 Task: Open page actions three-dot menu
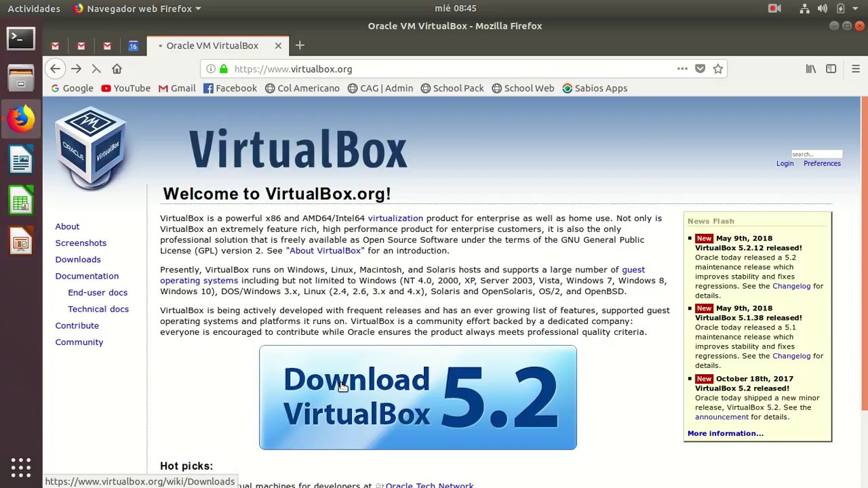point(682,68)
